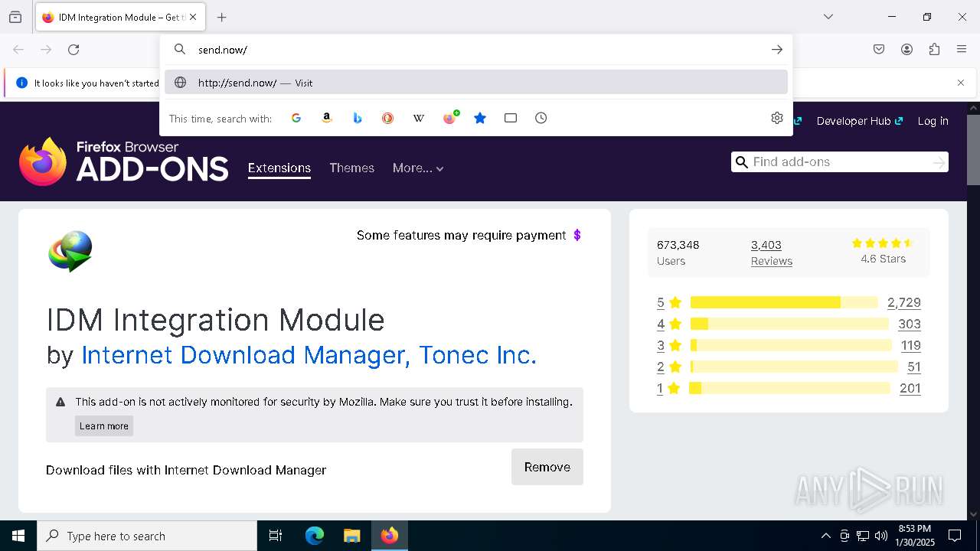View the 119 three-star reviews
Screen dimensions: 980x551
[911, 345]
